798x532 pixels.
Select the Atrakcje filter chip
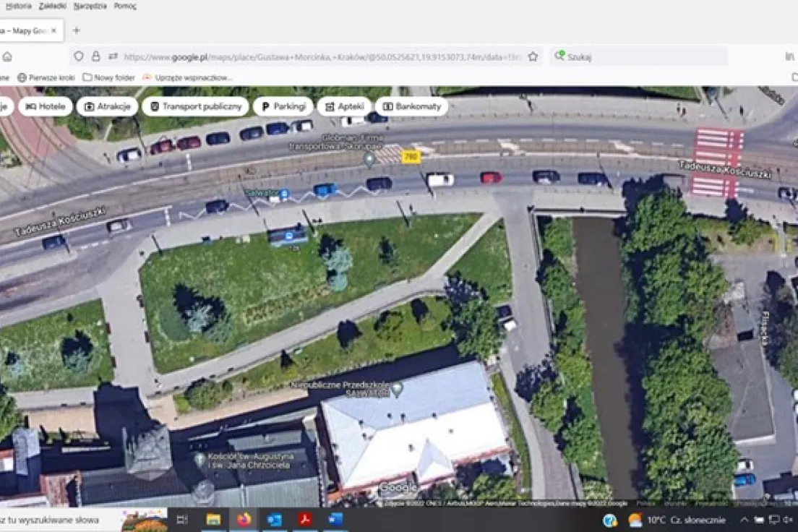(x=108, y=106)
